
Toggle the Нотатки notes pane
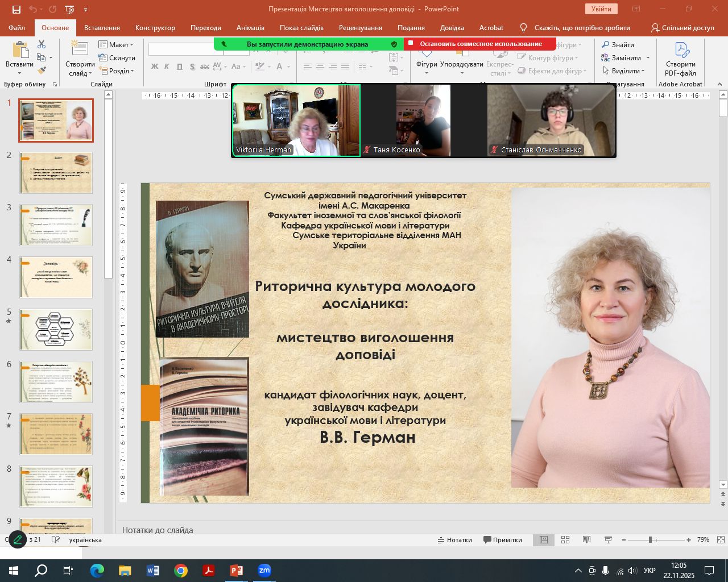click(455, 539)
